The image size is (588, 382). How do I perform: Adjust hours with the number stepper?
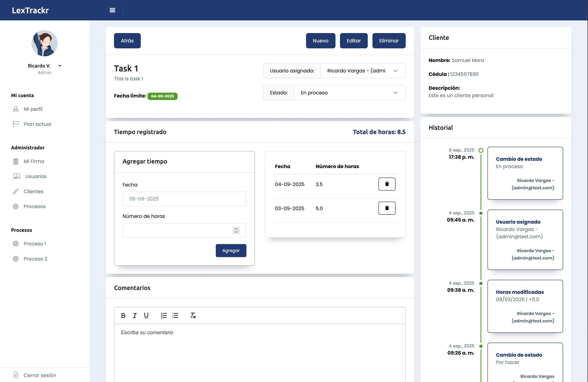tap(236, 230)
